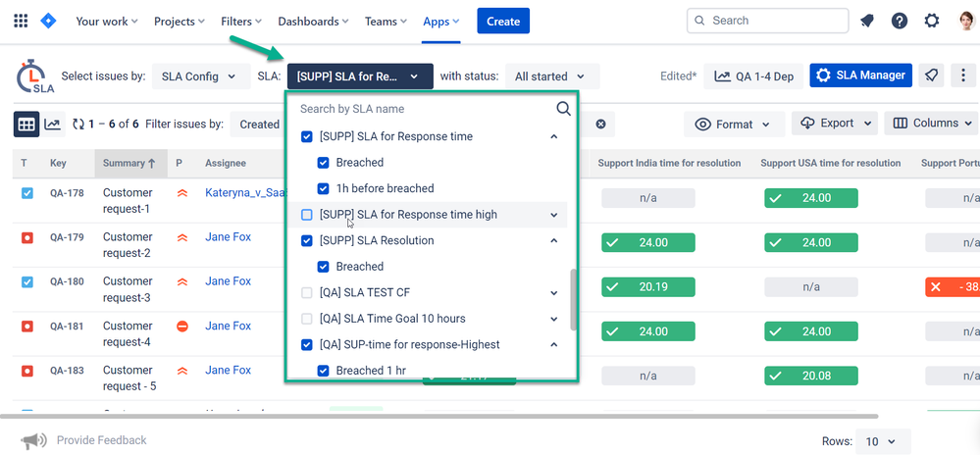Check [QA] SLA TEST CF
The image size is (980, 455).
[307, 292]
